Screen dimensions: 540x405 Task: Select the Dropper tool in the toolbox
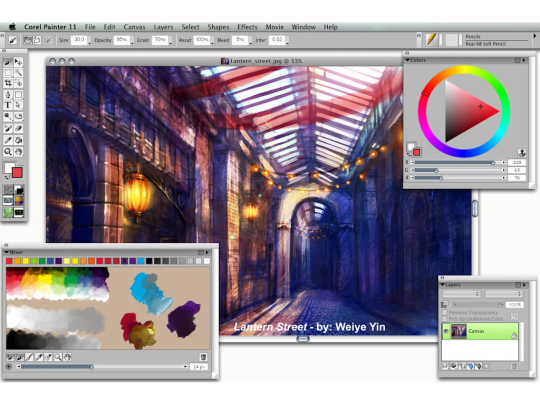click(8, 140)
